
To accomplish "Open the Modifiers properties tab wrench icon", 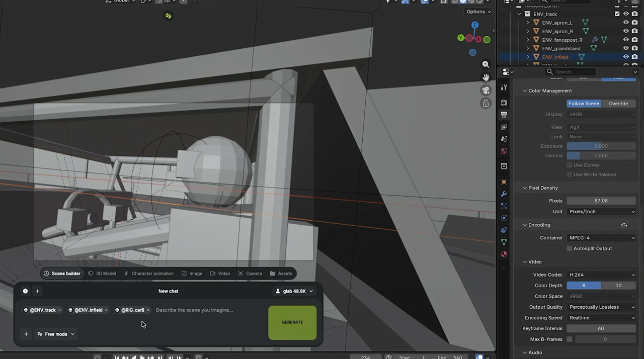I will (504, 194).
